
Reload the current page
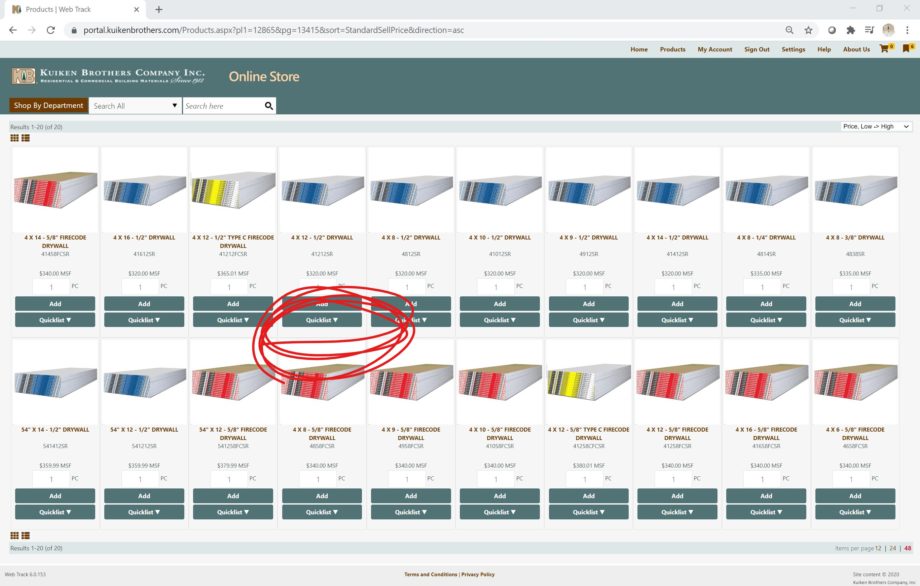pos(50,30)
